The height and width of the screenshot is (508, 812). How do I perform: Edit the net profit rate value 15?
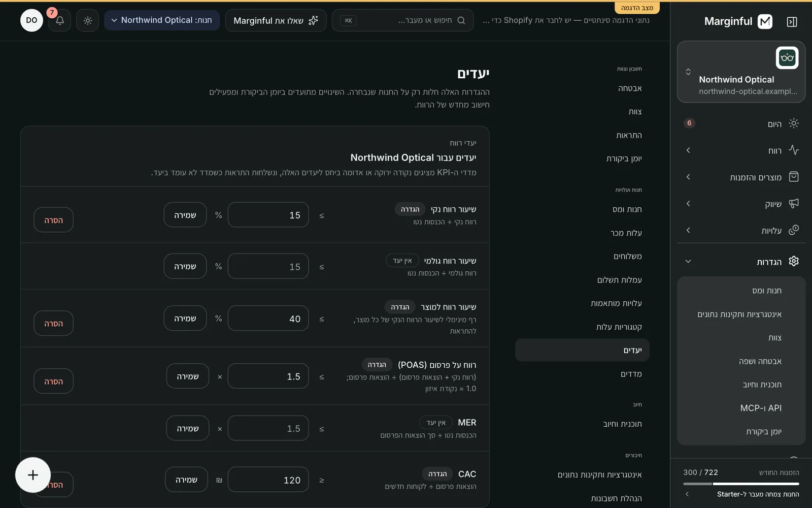268,215
